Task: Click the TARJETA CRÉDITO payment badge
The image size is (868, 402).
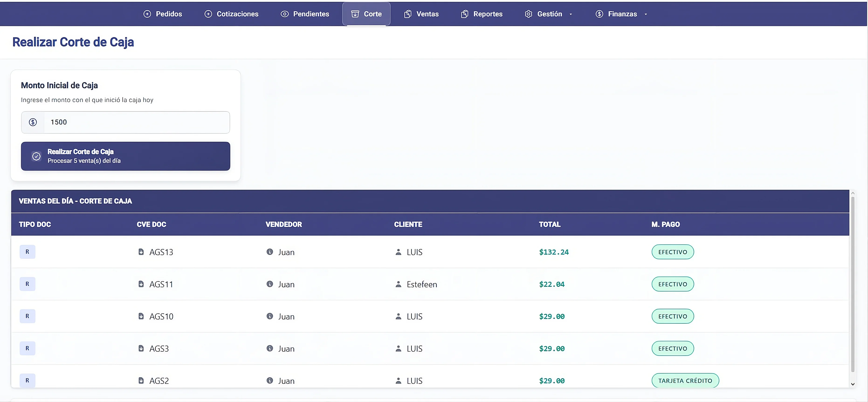Action: point(685,381)
